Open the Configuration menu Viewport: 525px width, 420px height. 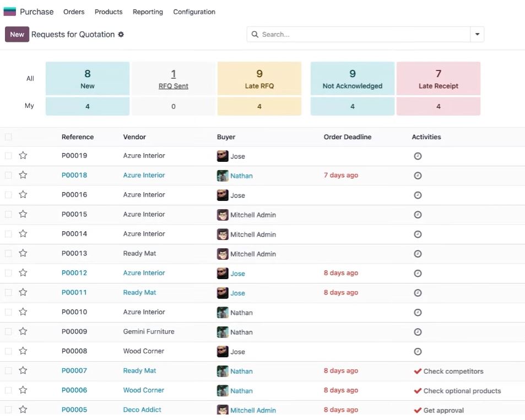tap(194, 12)
